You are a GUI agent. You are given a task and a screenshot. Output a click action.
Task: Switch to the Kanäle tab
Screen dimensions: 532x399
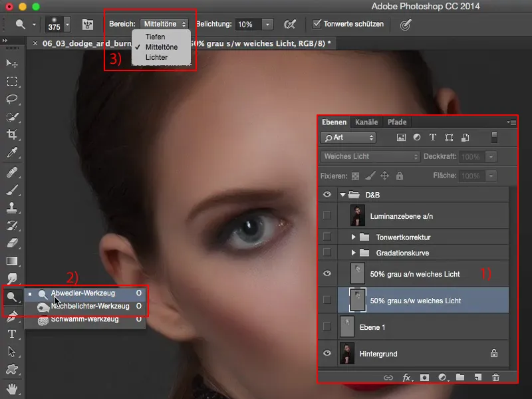click(x=366, y=122)
